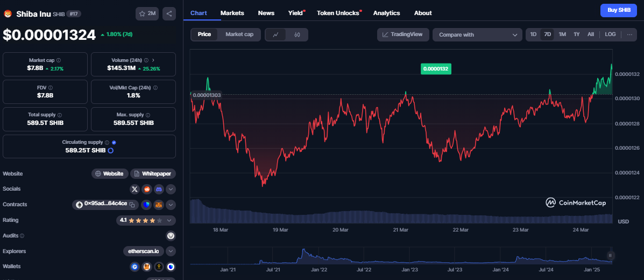This screenshot has width=644, height=280.
Task: Expand Volume (24h) arrow
Action: 153,60
